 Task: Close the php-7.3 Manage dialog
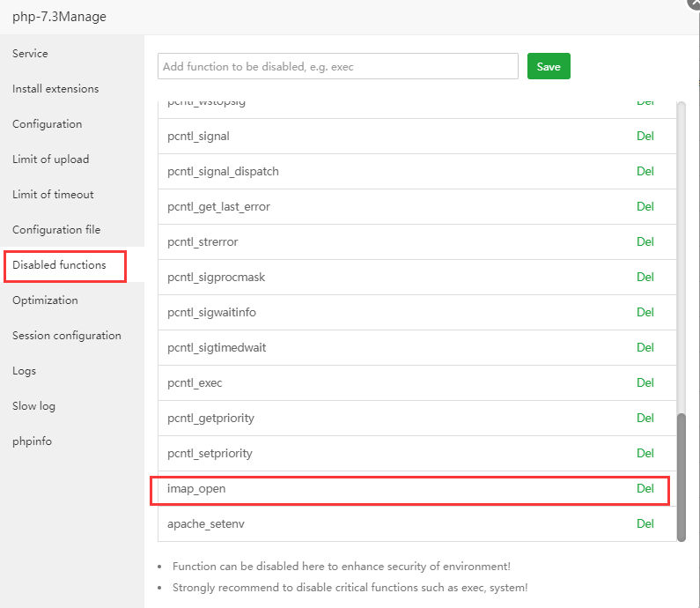coord(694,4)
